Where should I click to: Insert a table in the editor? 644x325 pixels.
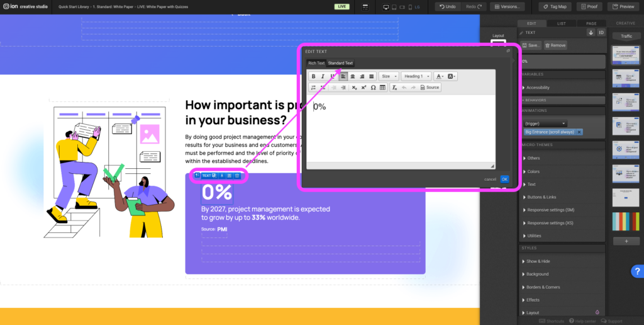[382, 88]
